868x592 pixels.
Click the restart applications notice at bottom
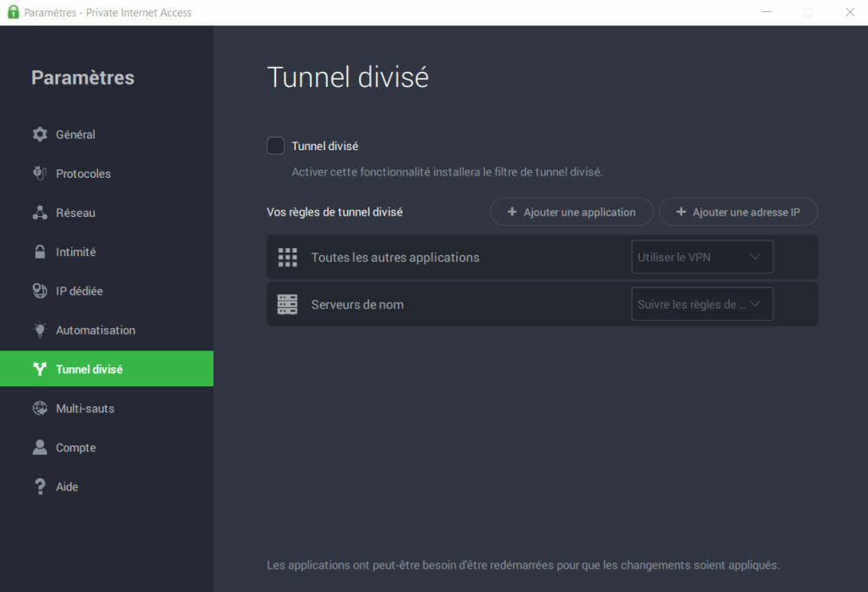pyautogui.click(x=523, y=565)
